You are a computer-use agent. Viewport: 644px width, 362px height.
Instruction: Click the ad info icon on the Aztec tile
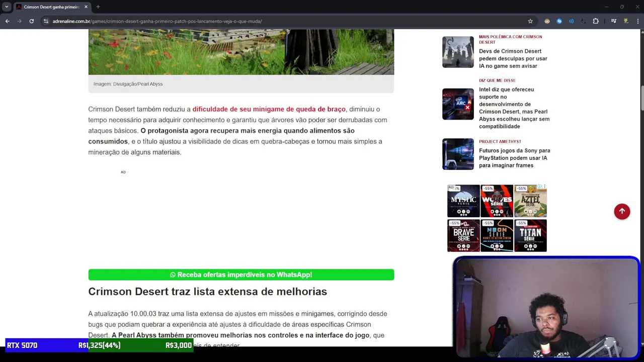[540, 187]
